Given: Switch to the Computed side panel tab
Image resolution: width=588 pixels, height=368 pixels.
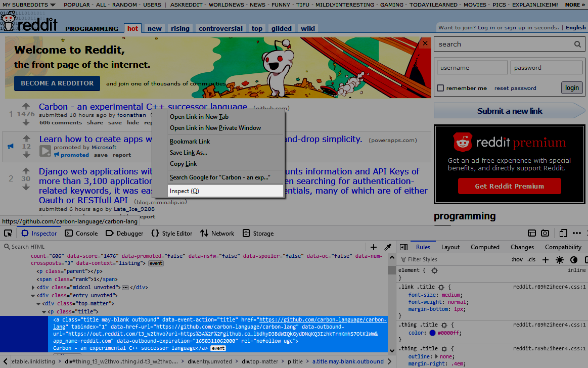Looking at the screenshot, I should click(485, 247).
